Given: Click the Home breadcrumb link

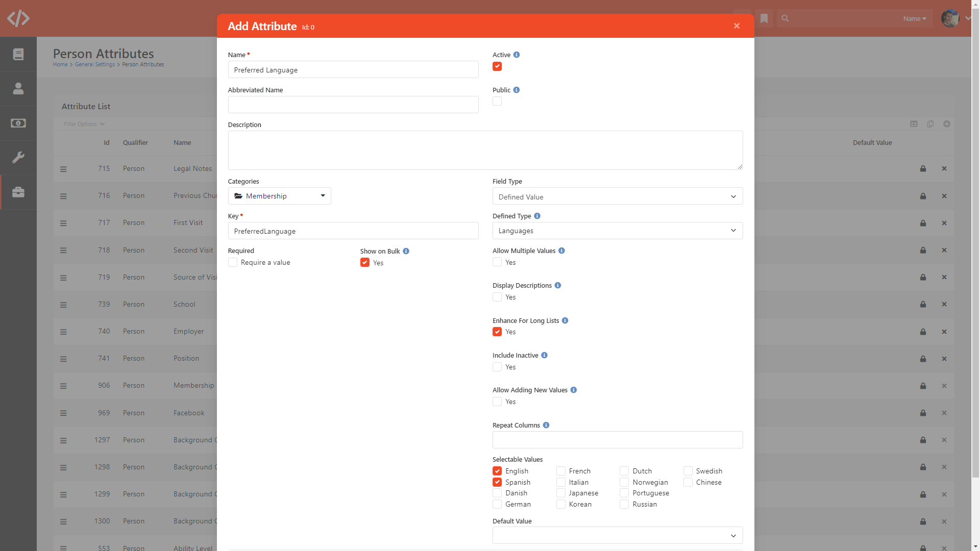Looking at the screenshot, I should pos(60,64).
